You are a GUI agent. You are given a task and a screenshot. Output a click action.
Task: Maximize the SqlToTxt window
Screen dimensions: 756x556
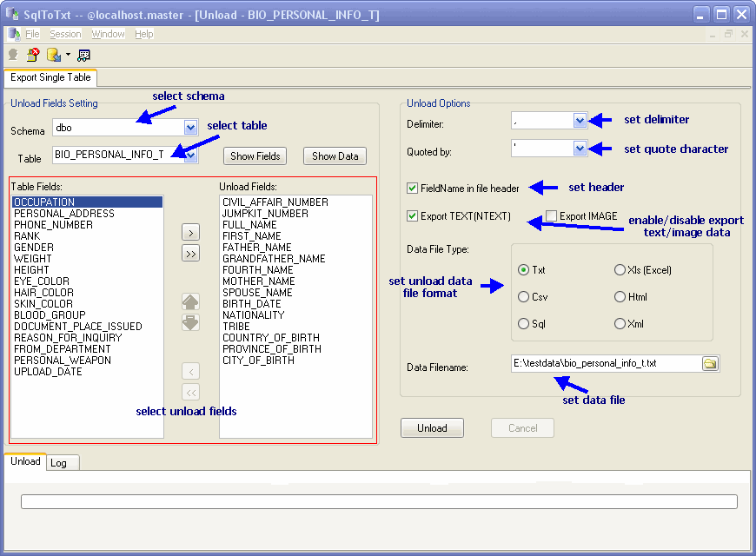pos(722,15)
